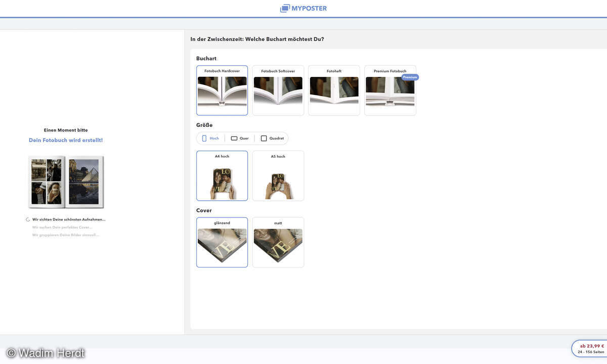Click the ab 23,99 € price button
The height and width of the screenshot is (364, 607).
591,349
